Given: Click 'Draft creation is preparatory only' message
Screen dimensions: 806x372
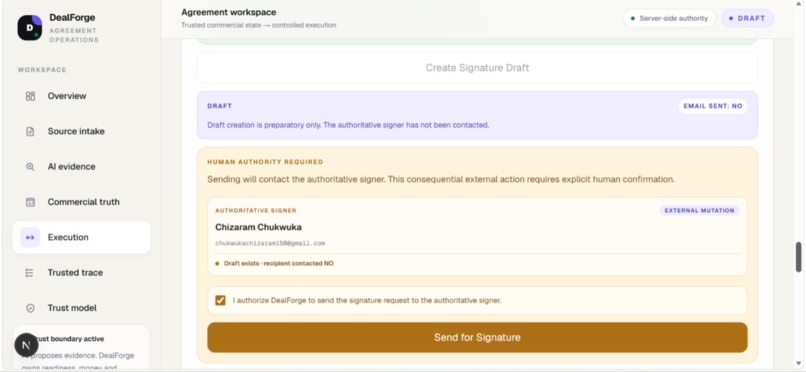Looking at the screenshot, I should coord(348,125).
